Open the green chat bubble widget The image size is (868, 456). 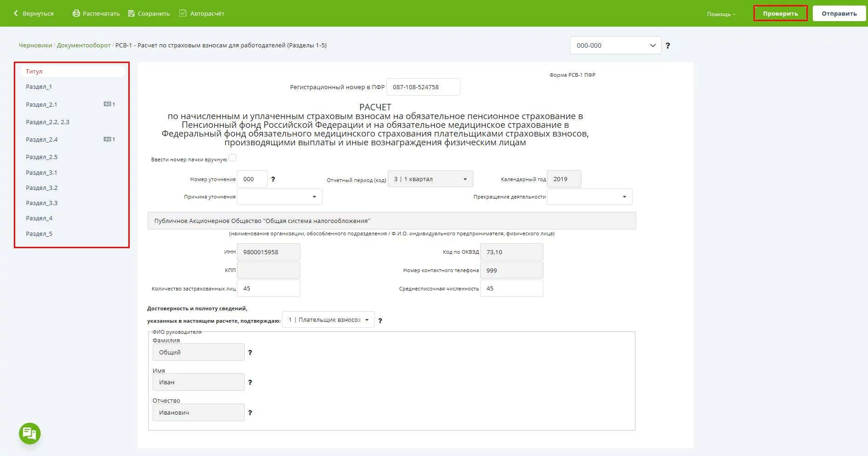click(30, 433)
